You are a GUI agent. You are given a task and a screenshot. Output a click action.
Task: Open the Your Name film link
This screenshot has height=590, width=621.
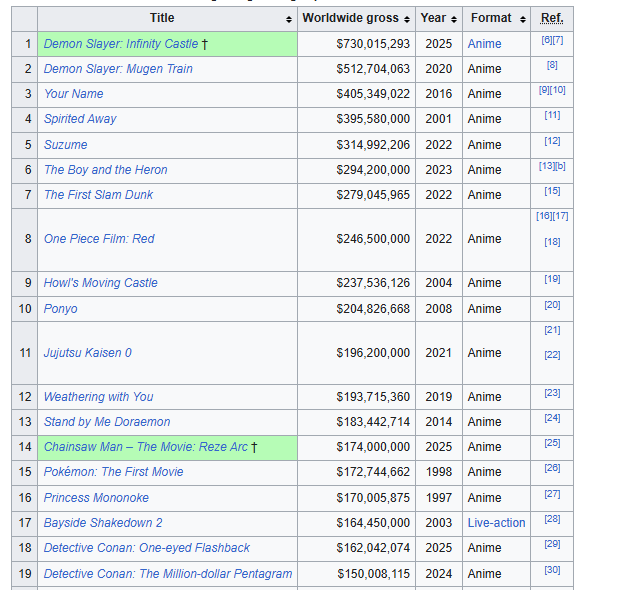[x=74, y=94]
